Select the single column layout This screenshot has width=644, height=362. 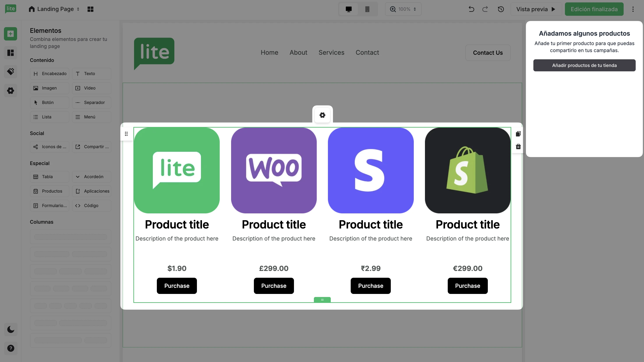coord(71,237)
